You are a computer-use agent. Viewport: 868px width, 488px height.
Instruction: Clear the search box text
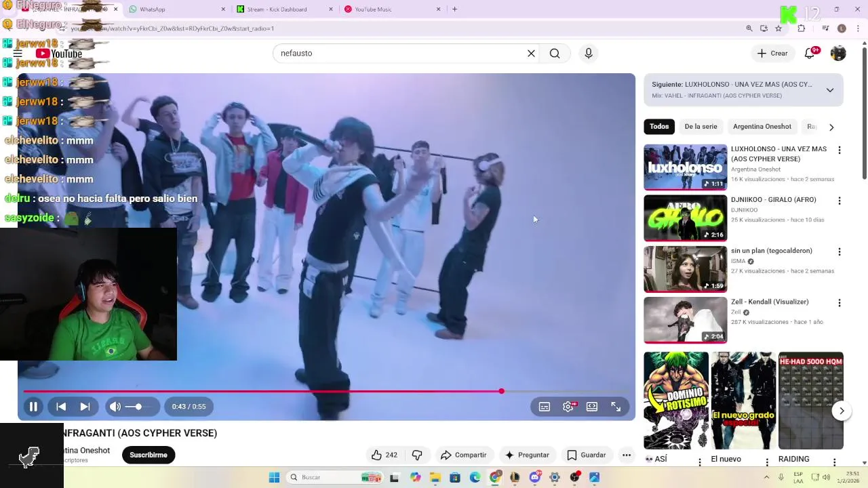(531, 54)
